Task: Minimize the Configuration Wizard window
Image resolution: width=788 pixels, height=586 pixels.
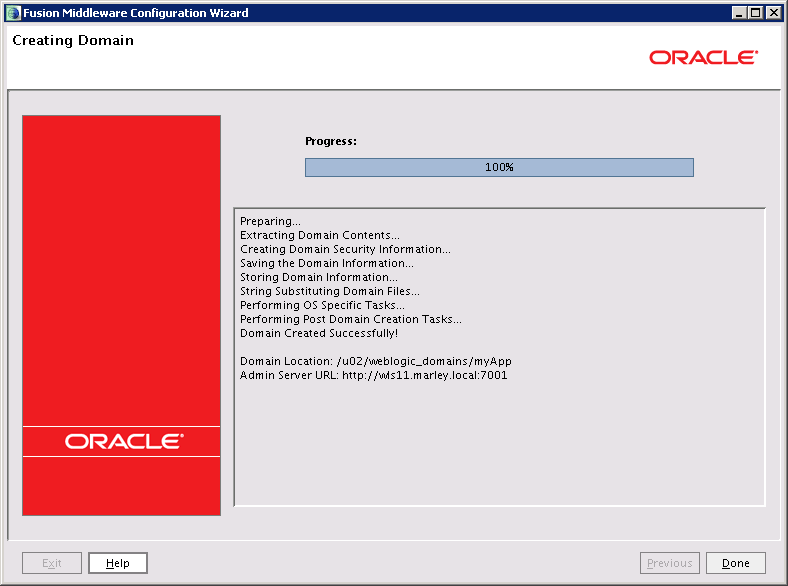Action: pyautogui.click(x=739, y=12)
